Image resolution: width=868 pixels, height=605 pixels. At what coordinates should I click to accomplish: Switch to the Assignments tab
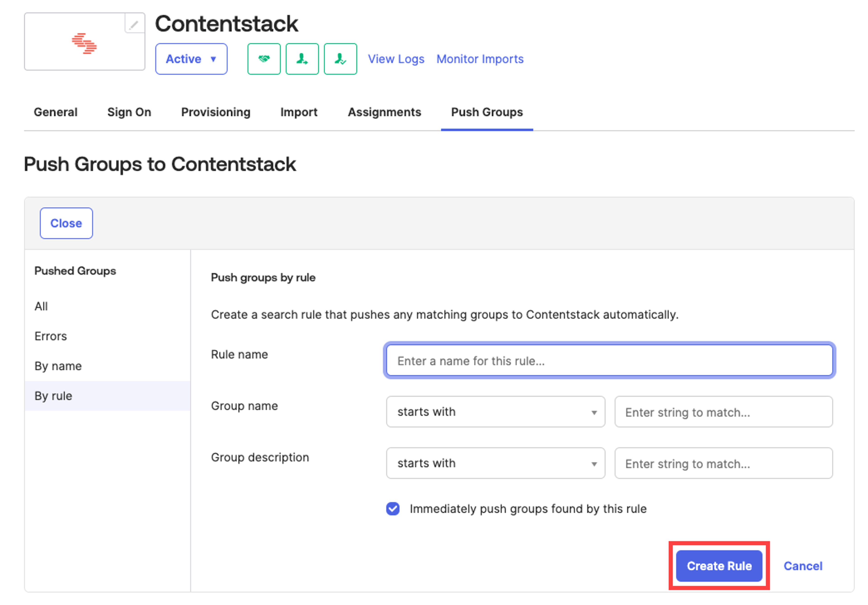click(x=384, y=112)
